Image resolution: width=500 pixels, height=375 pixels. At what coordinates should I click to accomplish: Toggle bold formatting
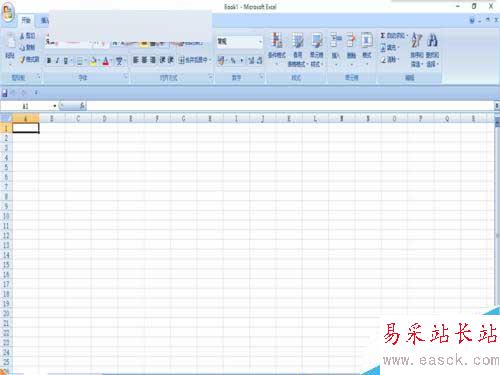tap(49, 61)
